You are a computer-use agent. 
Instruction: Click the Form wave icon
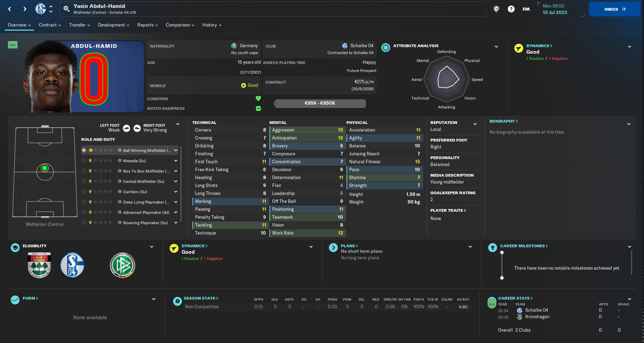tap(15, 300)
